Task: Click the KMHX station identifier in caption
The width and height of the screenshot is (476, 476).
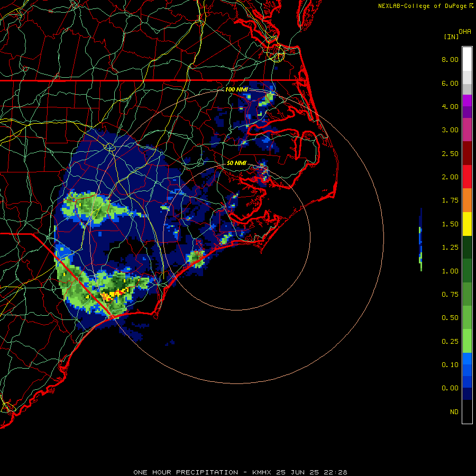Action: coord(262,472)
